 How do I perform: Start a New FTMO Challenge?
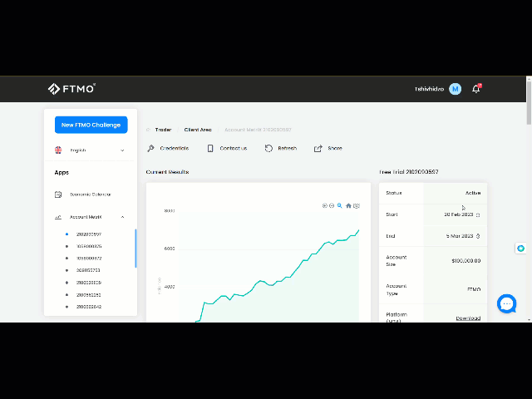(x=91, y=125)
